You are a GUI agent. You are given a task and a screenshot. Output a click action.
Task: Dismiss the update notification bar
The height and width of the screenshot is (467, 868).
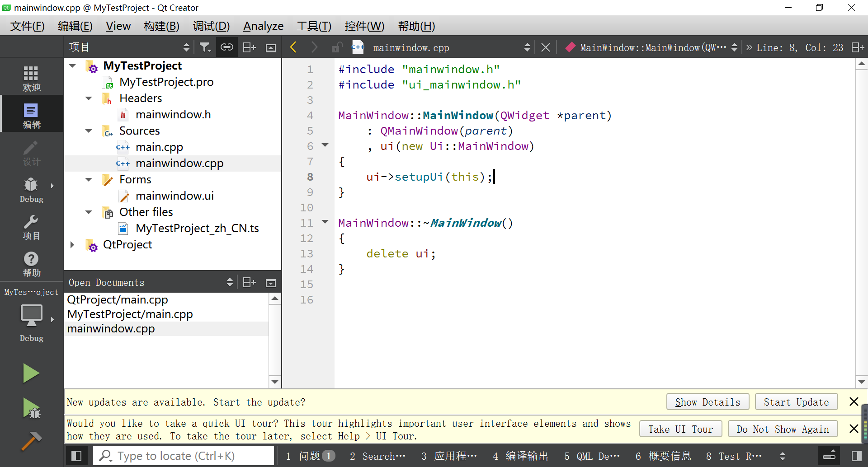tap(854, 402)
